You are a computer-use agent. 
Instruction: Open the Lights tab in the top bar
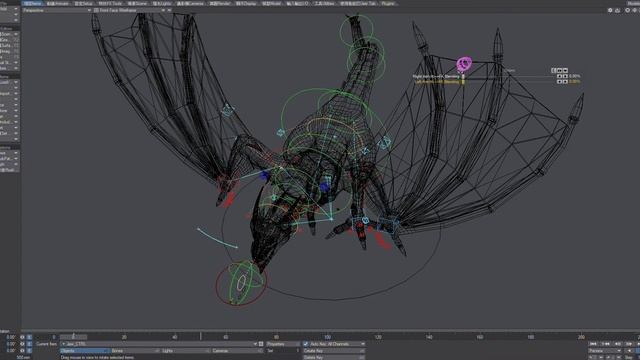(162, 3)
